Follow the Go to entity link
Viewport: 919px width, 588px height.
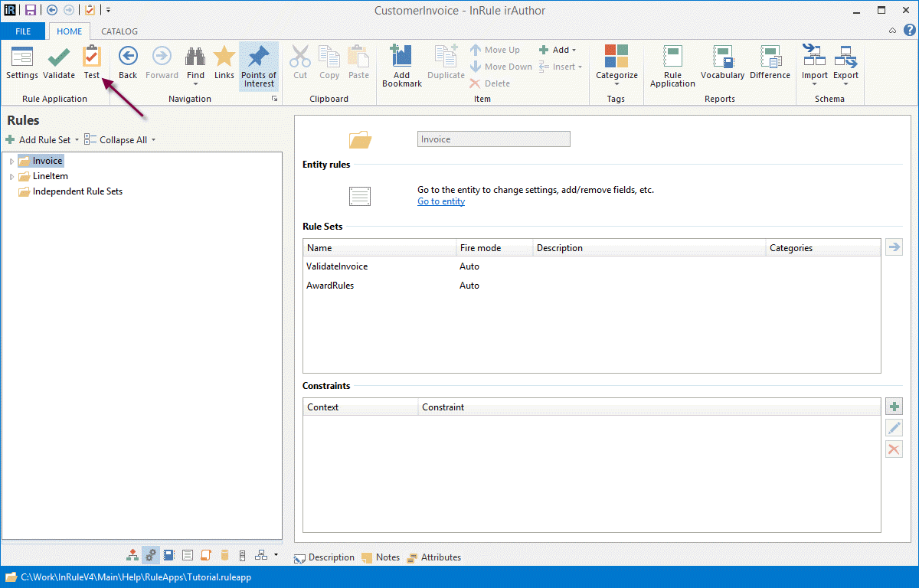(x=440, y=202)
